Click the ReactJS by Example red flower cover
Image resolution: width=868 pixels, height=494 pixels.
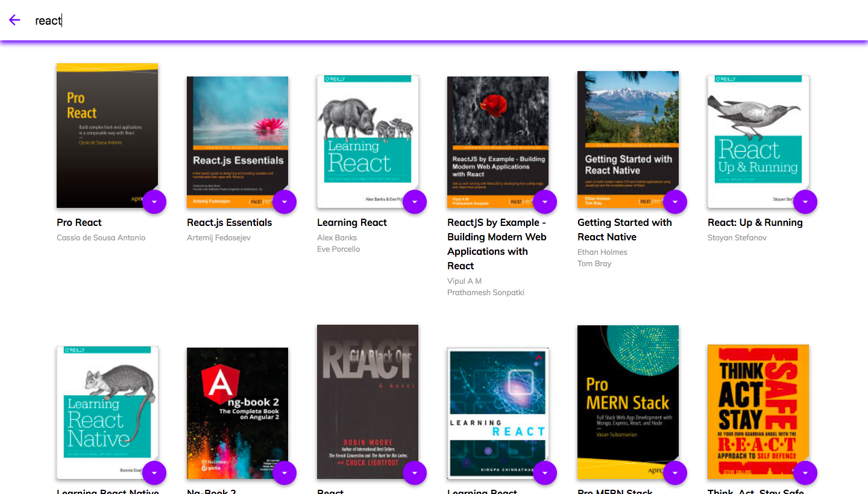(498, 142)
